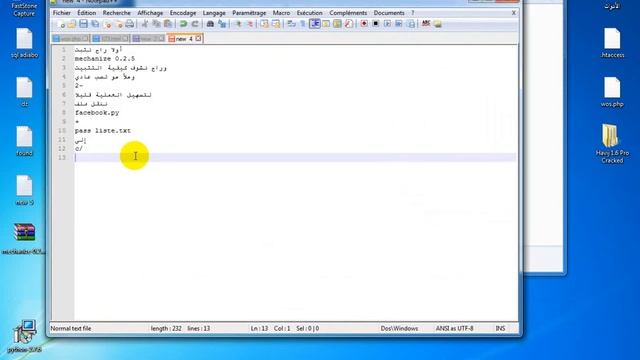Save the recorded macro icon
Screen dimensions: 640x360
click(411, 24)
